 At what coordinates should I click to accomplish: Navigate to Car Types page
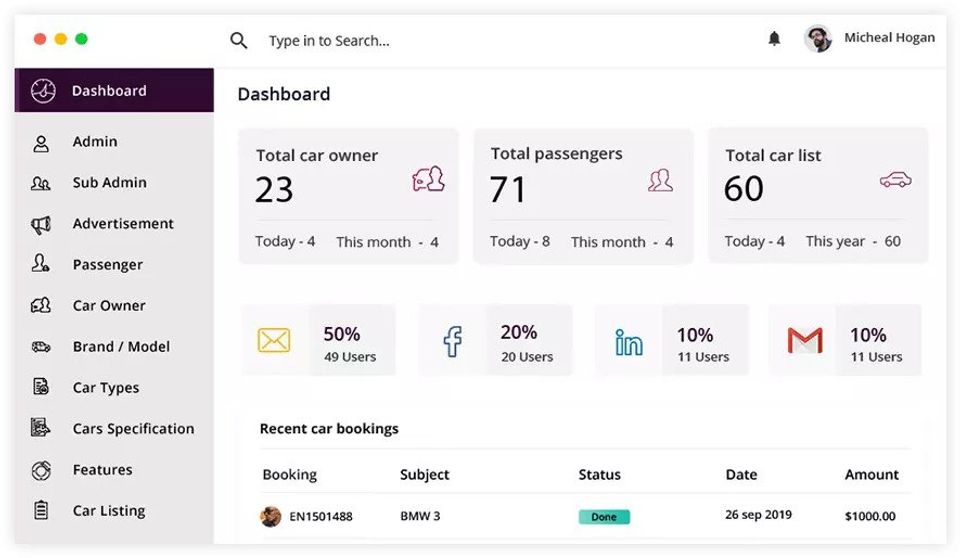click(x=106, y=388)
